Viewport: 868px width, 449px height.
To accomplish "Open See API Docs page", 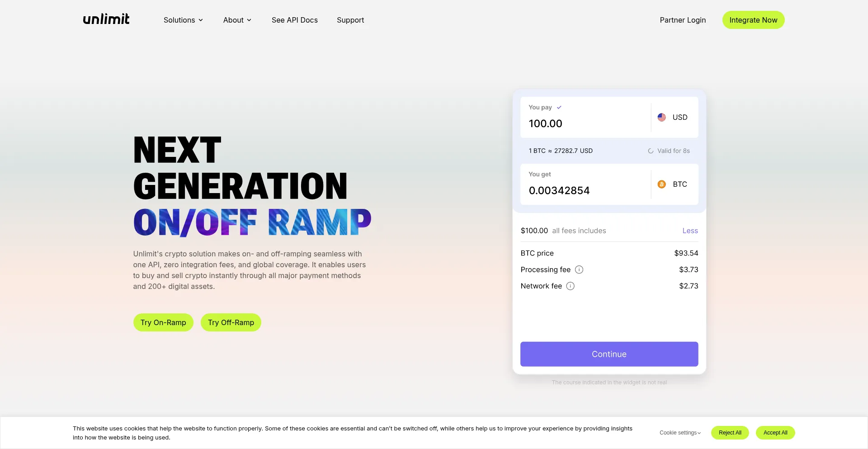I will (x=294, y=20).
